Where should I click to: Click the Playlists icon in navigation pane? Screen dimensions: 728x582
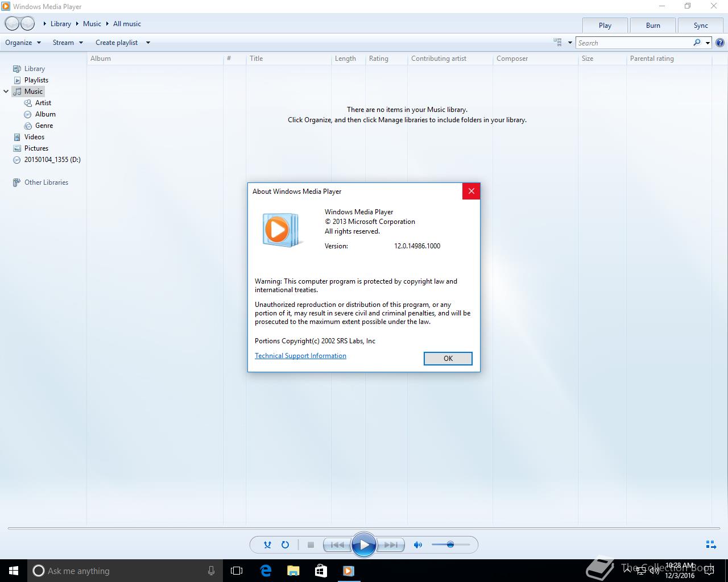coord(17,80)
